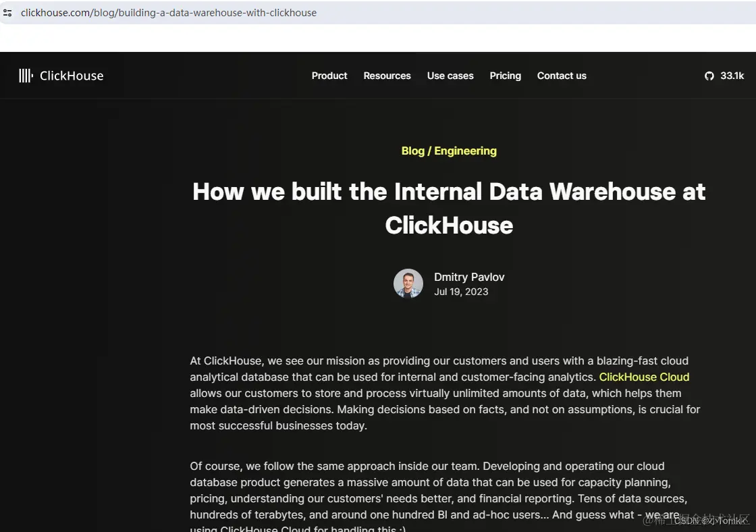Click the ClickHouse logo icon
Image resolution: width=756 pixels, height=532 pixels.
point(26,76)
